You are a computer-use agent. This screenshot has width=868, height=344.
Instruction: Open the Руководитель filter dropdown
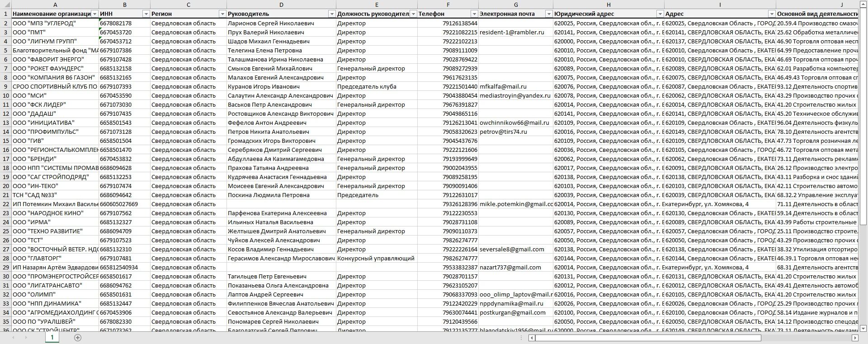pos(332,14)
